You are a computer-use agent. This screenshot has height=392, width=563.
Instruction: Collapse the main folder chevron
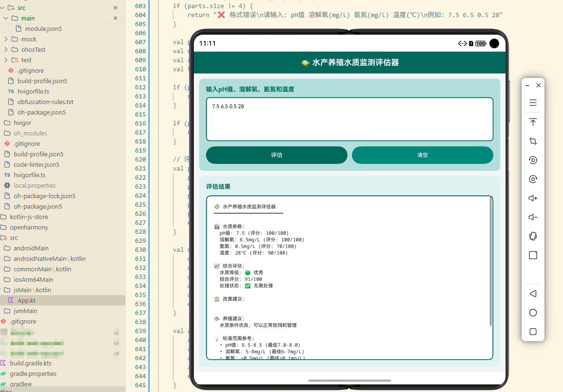pos(6,18)
